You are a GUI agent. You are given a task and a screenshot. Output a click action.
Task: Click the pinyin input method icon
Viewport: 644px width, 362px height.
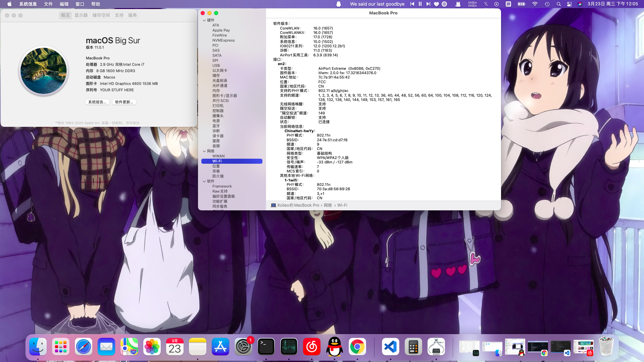click(507, 4)
